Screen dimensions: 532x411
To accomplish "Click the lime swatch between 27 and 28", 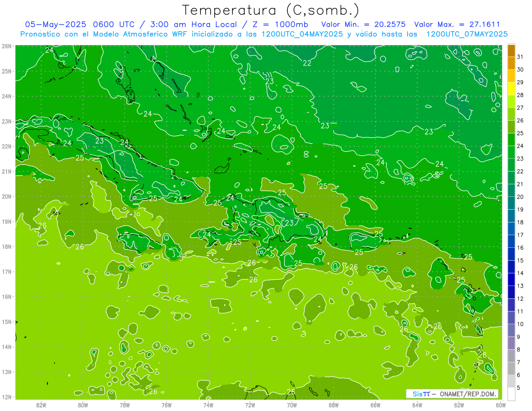I will tap(511, 102).
